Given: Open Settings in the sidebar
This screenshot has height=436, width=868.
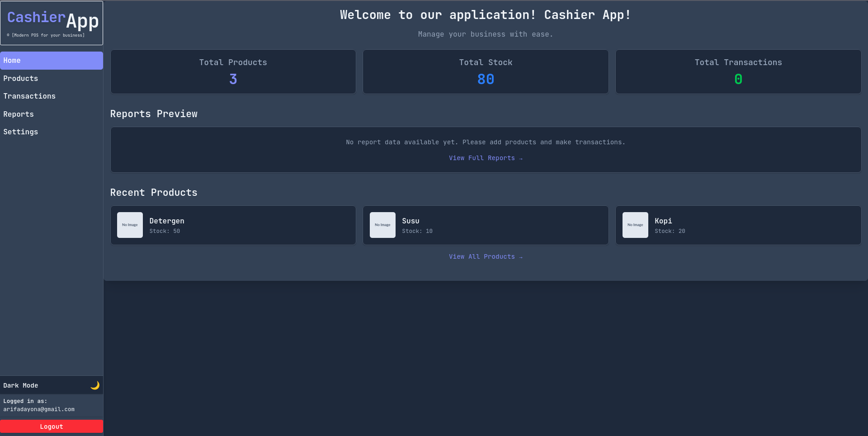Looking at the screenshot, I should pyautogui.click(x=21, y=132).
